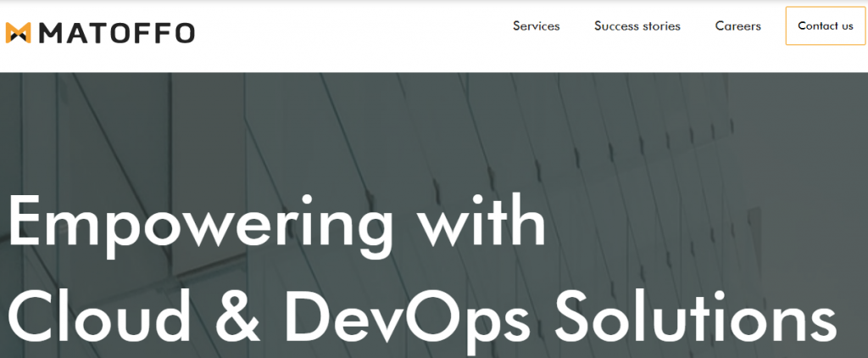Click the MATOFFO wordmark in header

(x=117, y=33)
